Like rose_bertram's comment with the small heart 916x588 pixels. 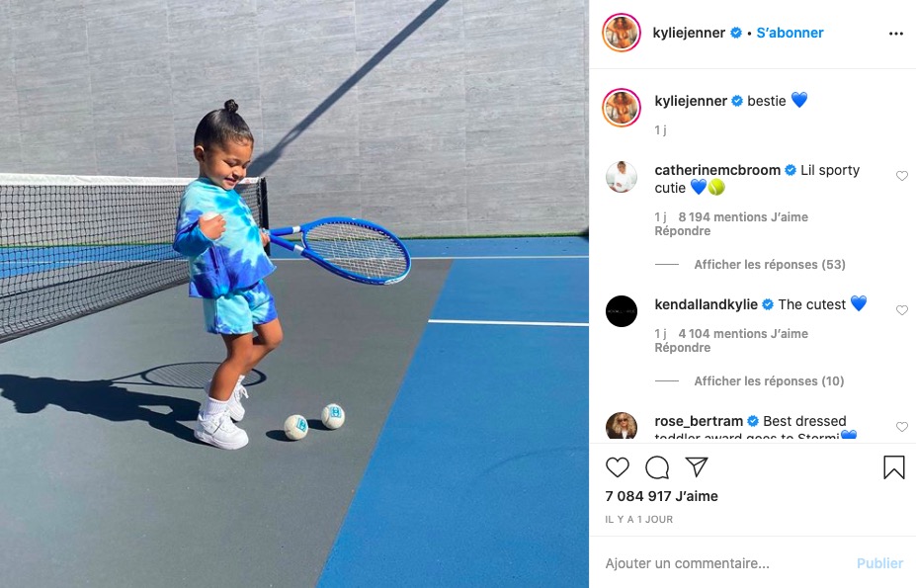[x=902, y=427]
